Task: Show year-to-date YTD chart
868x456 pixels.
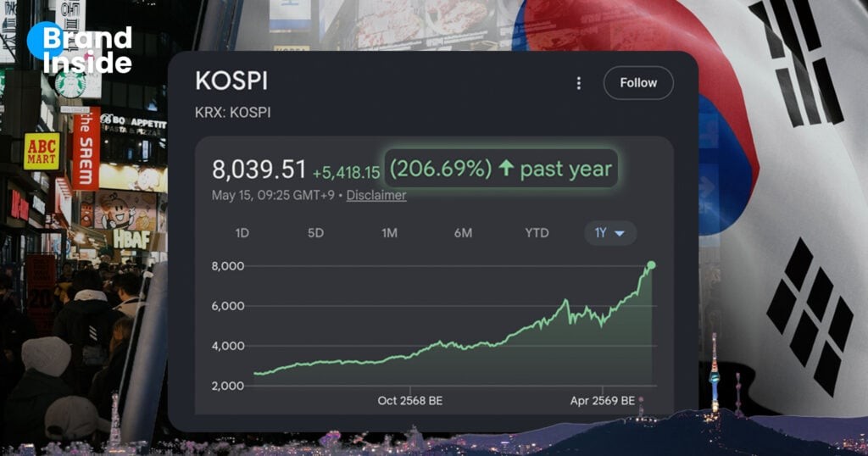Action: pyautogui.click(x=537, y=233)
